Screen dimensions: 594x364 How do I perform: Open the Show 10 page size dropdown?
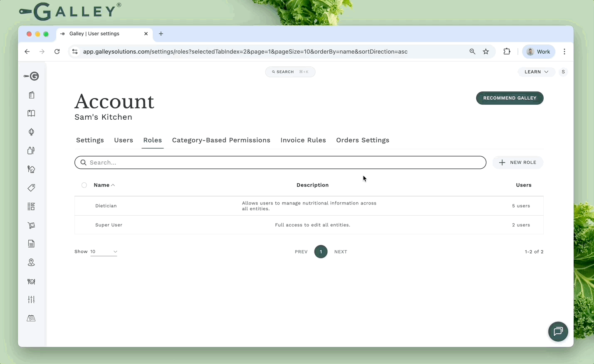point(104,252)
